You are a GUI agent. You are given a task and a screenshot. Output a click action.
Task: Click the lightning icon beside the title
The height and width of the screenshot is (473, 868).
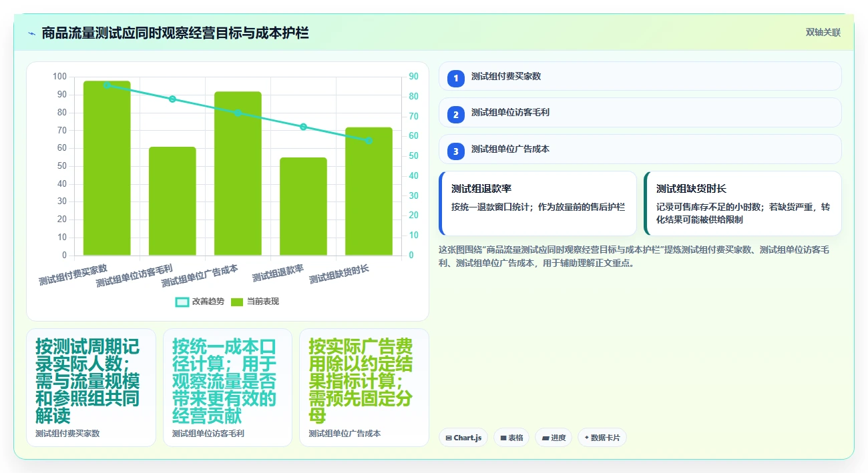(x=32, y=33)
